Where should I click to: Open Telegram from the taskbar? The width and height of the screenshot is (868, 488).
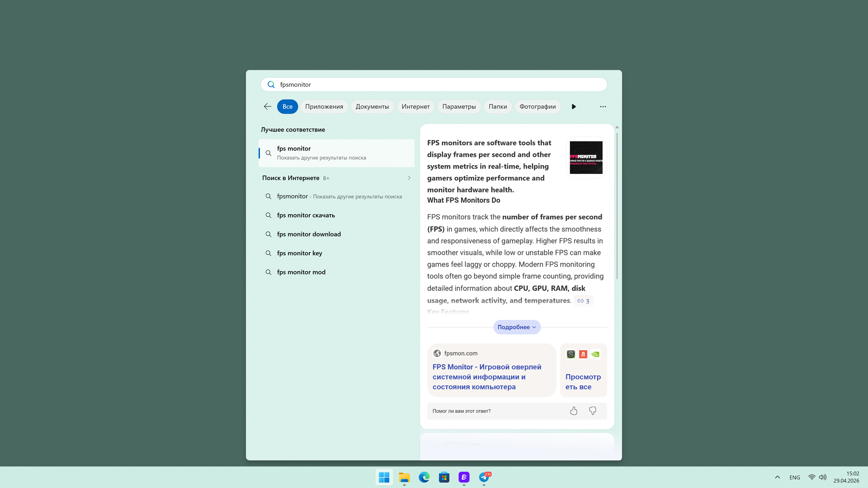pyautogui.click(x=484, y=477)
